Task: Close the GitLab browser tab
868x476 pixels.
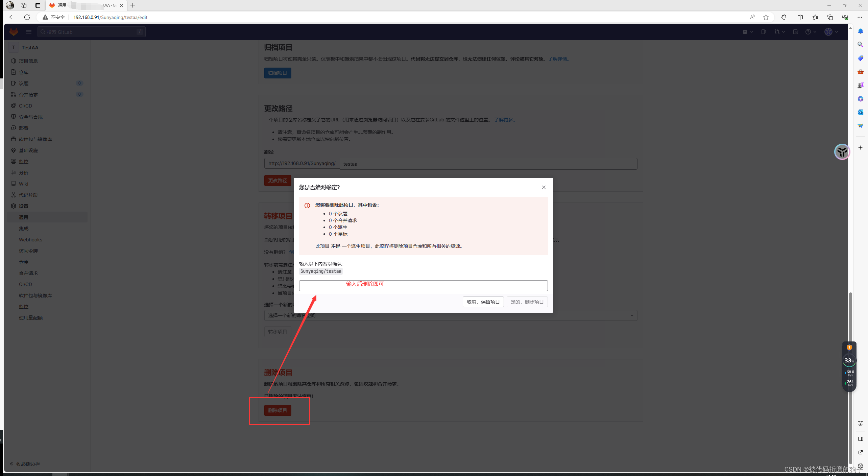Action: click(x=121, y=5)
